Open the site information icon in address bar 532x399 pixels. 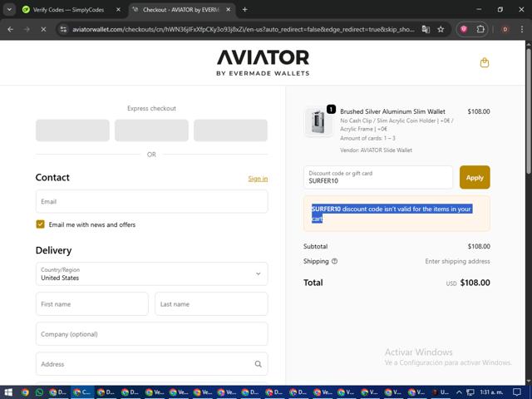[x=63, y=30]
